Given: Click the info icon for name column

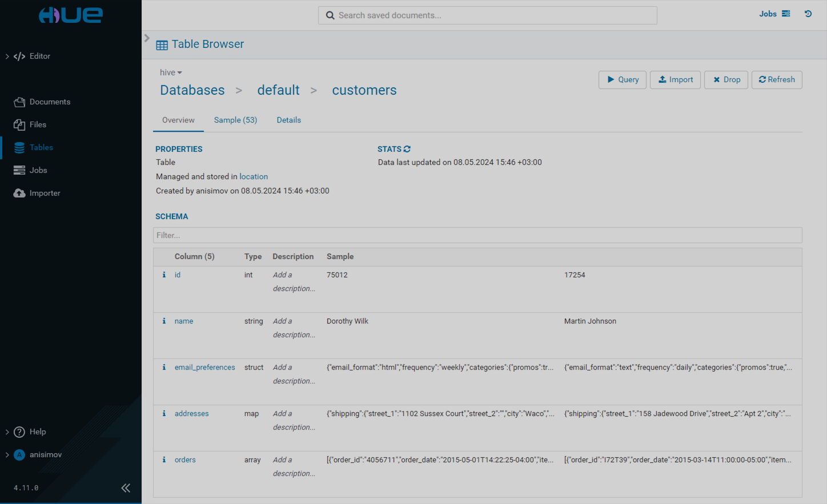Looking at the screenshot, I should [x=164, y=321].
